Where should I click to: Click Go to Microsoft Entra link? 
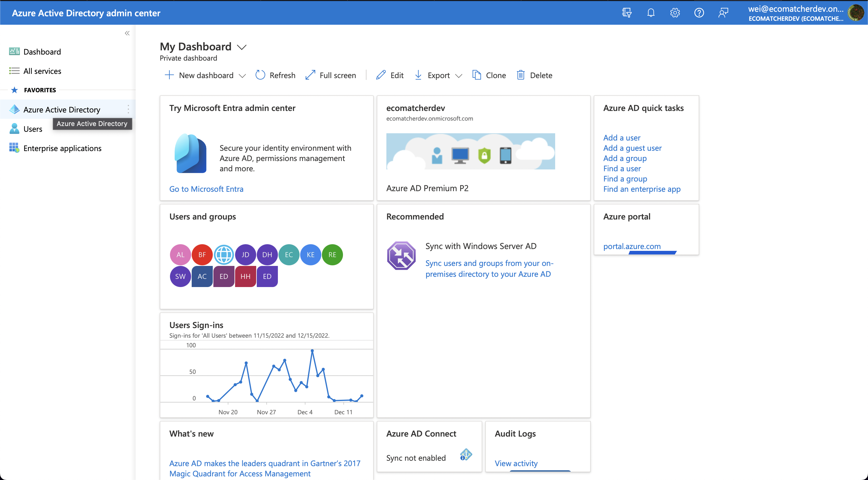click(x=206, y=189)
